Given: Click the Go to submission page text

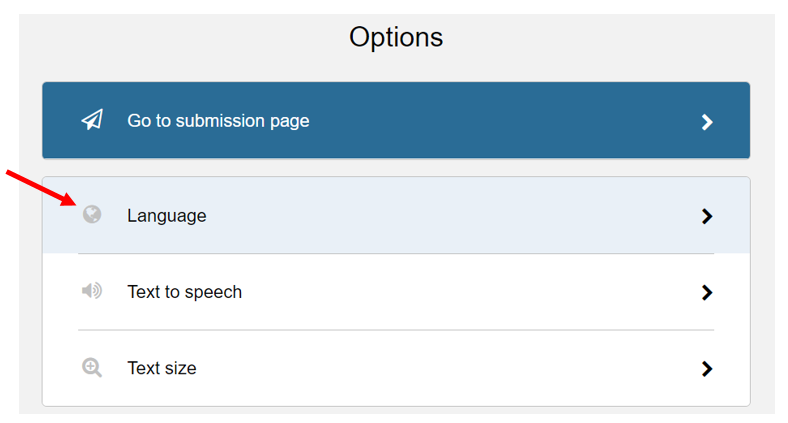Looking at the screenshot, I should (218, 121).
